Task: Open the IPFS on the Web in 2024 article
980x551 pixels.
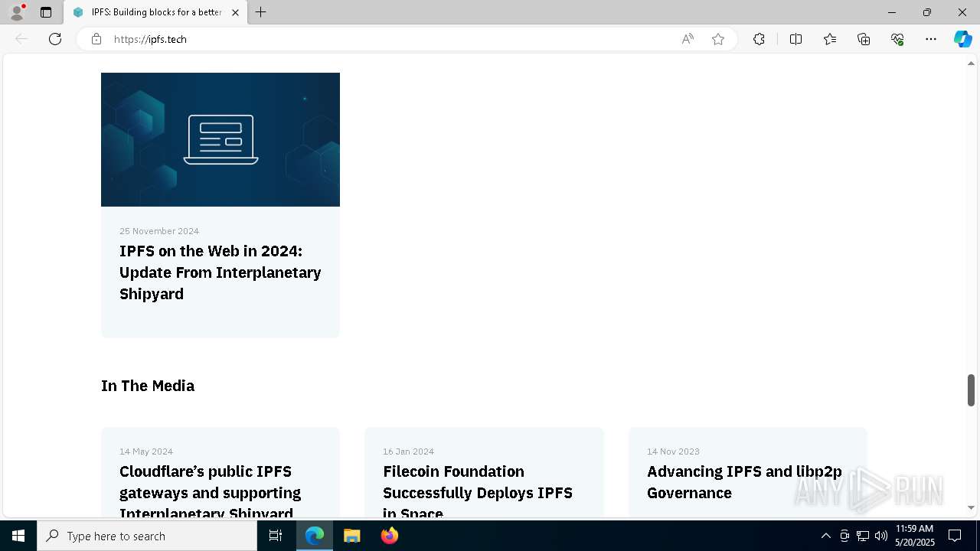Action: (x=220, y=272)
